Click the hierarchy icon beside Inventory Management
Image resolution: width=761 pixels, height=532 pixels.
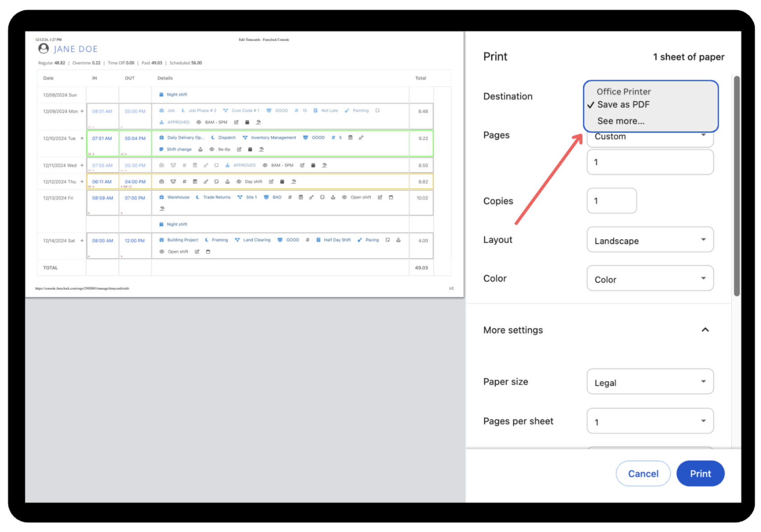click(245, 138)
